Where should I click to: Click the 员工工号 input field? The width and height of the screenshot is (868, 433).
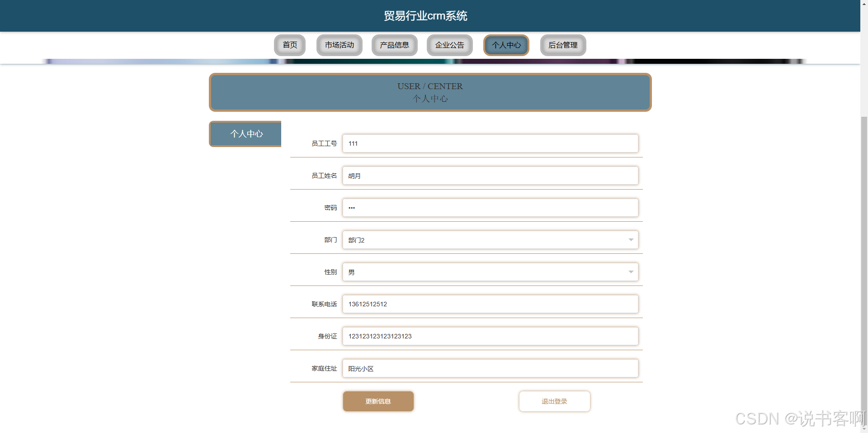(491, 143)
